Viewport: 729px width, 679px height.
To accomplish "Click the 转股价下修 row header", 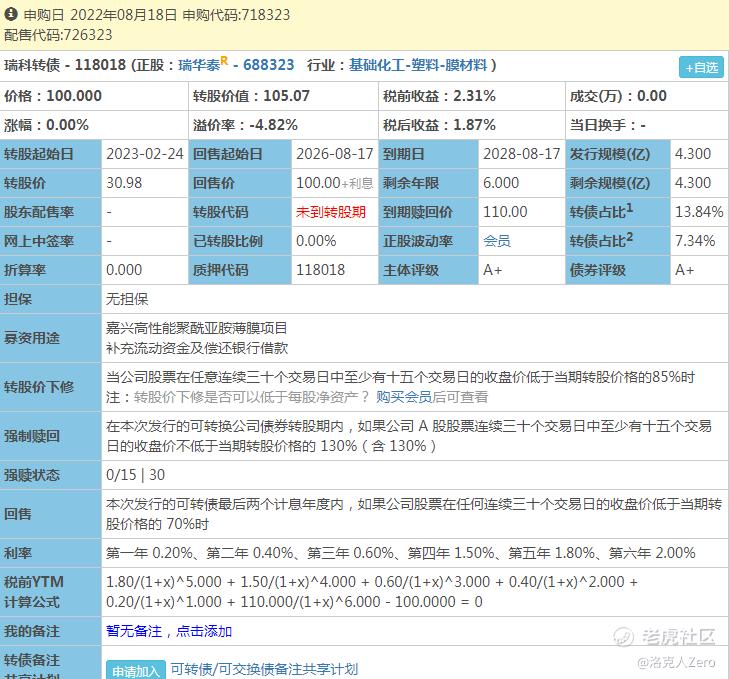I will (50, 387).
